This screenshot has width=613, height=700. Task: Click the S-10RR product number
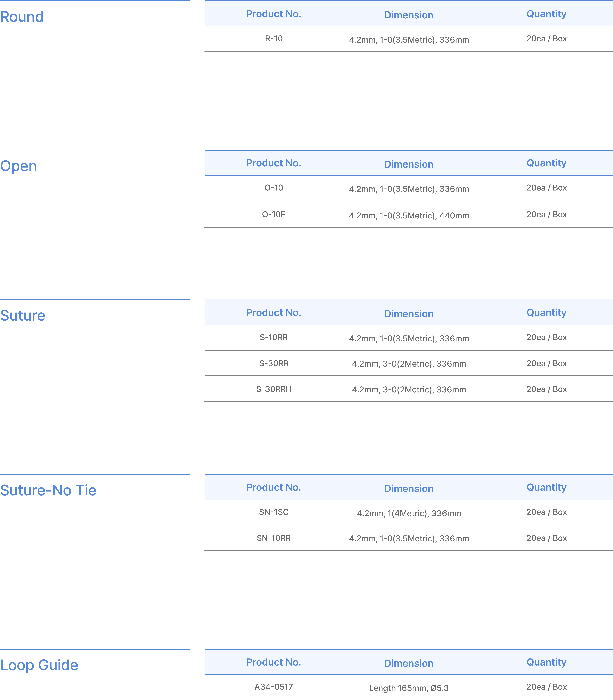(274, 338)
